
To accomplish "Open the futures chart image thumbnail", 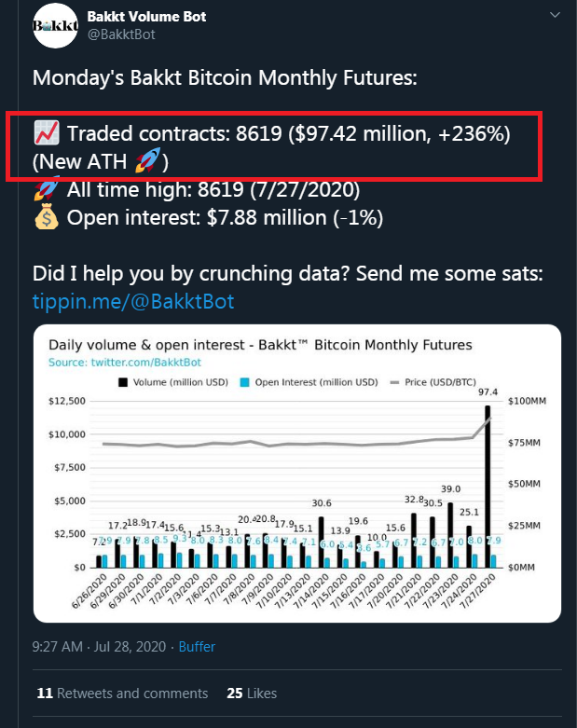I will coord(297,474).
